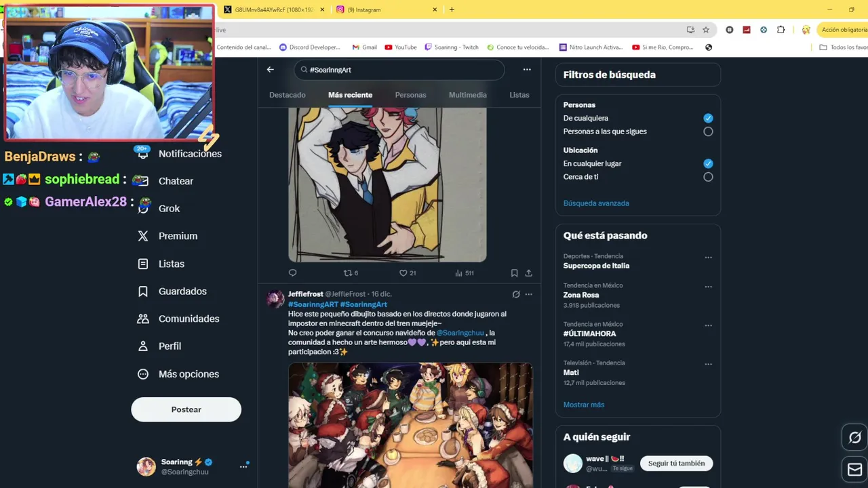Screen dimensions: 868x488
Task: Expand options for Zona Rosa trend
Action: point(708,287)
